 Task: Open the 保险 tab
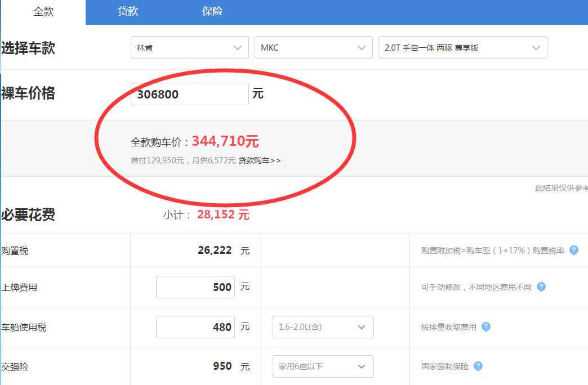coord(212,11)
